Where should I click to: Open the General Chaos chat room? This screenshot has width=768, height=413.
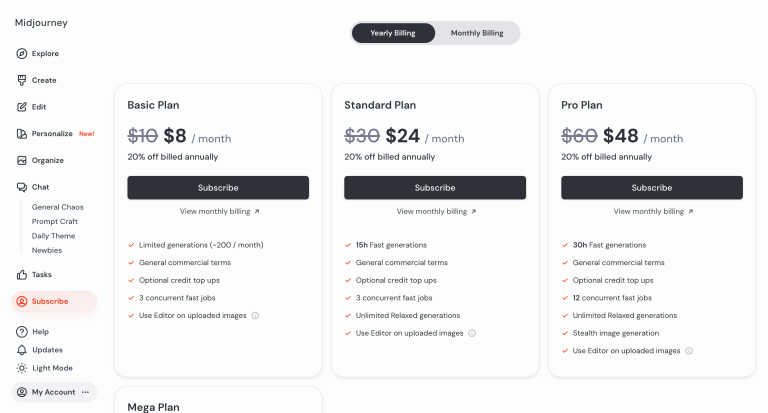57,207
